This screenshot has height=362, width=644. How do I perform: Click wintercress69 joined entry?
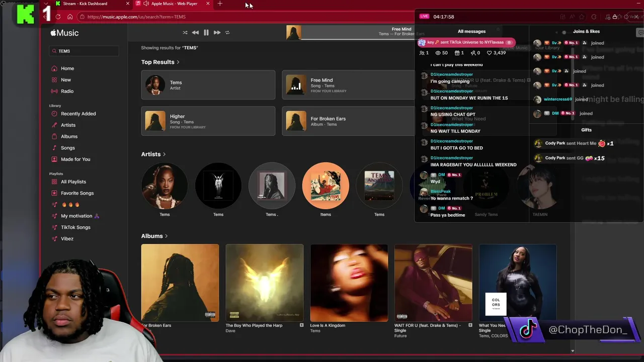561,100
